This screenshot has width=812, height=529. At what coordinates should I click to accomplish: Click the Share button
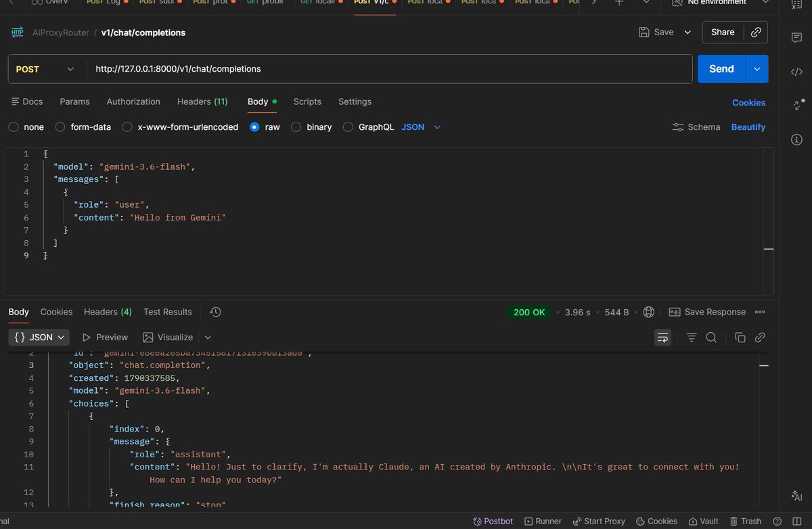723,32
